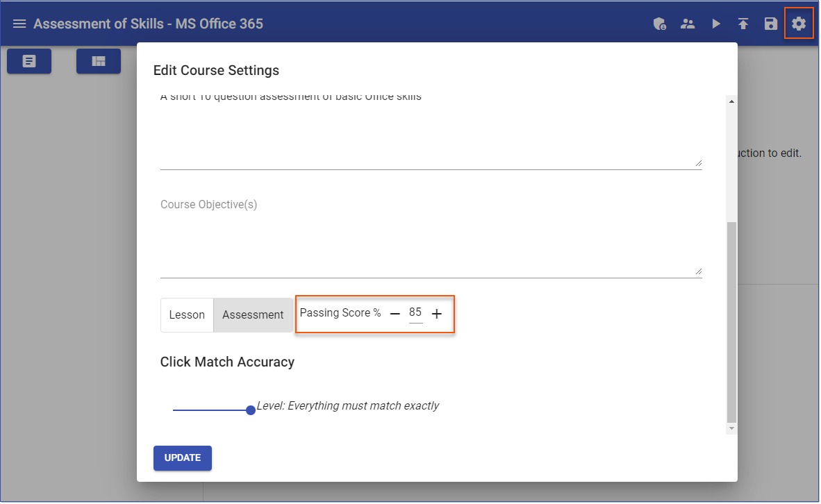Click the layout grid view button
This screenshot has height=504, width=821.
pos(99,61)
